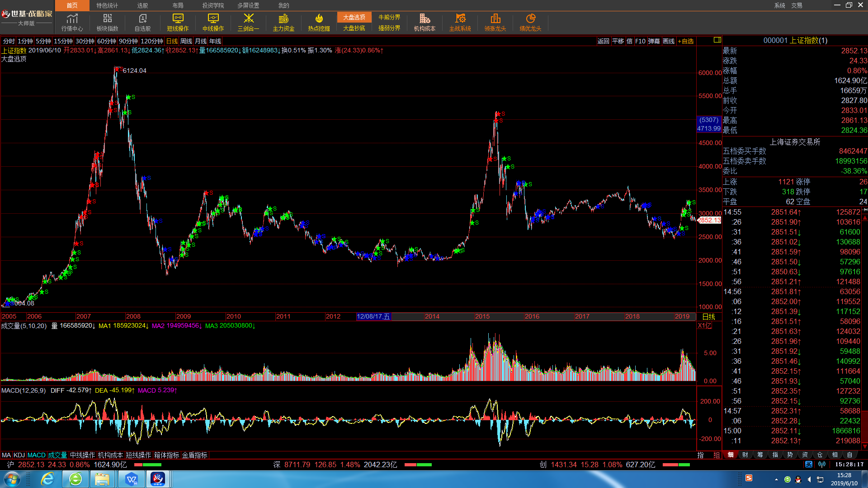Select 大盘逃顶 market top indicator

(354, 17)
